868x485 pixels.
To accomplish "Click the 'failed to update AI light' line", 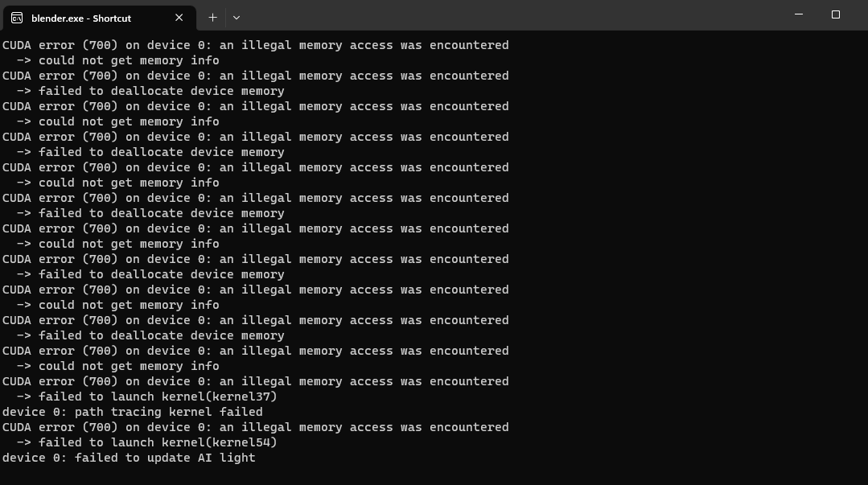I will pyautogui.click(x=129, y=458).
